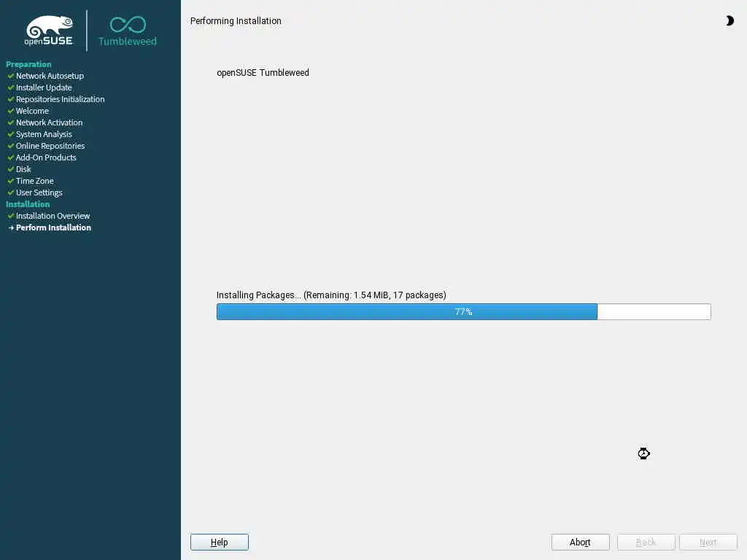The height and width of the screenshot is (560, 747).
Task: Click checkmark beside Time Zone
Action: point(10,181)
